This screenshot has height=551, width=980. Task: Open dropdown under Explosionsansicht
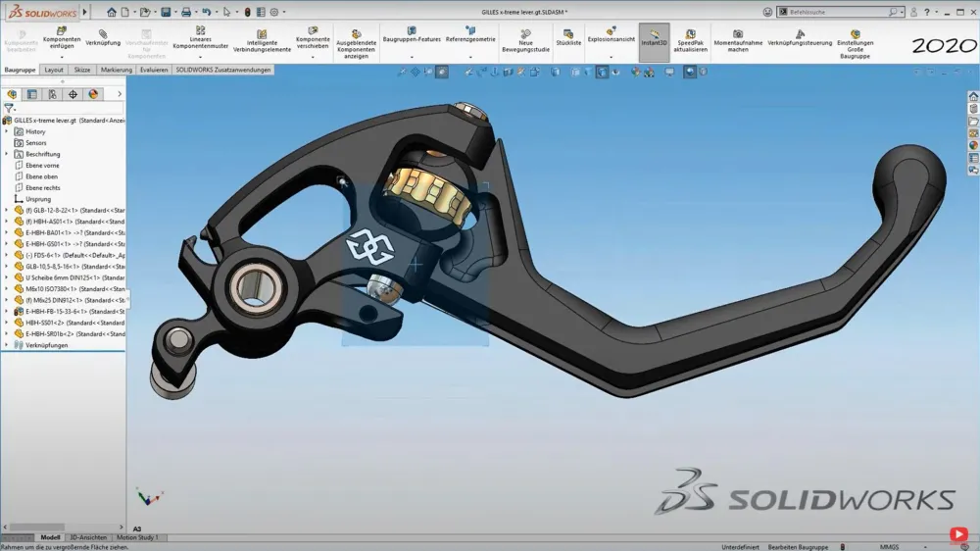[612, 57]
